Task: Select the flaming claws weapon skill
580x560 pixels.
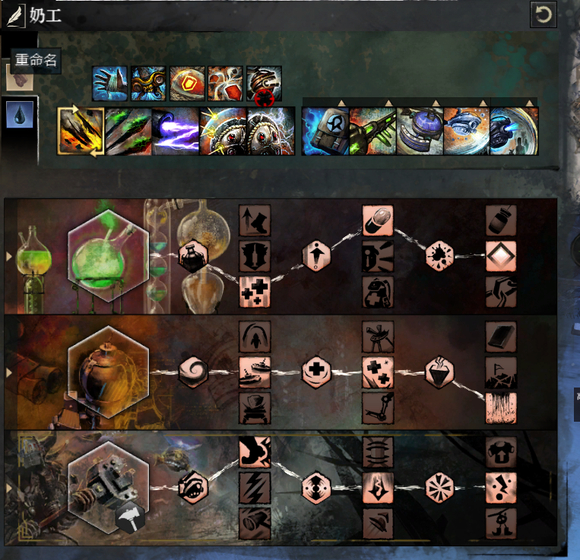Action: 81,131
